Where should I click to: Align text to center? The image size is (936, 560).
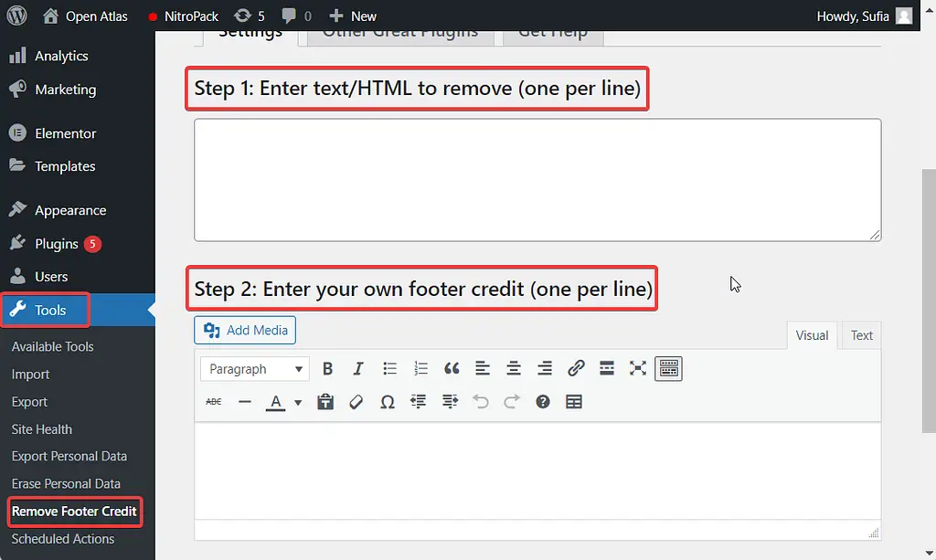(x=514, y=368)
